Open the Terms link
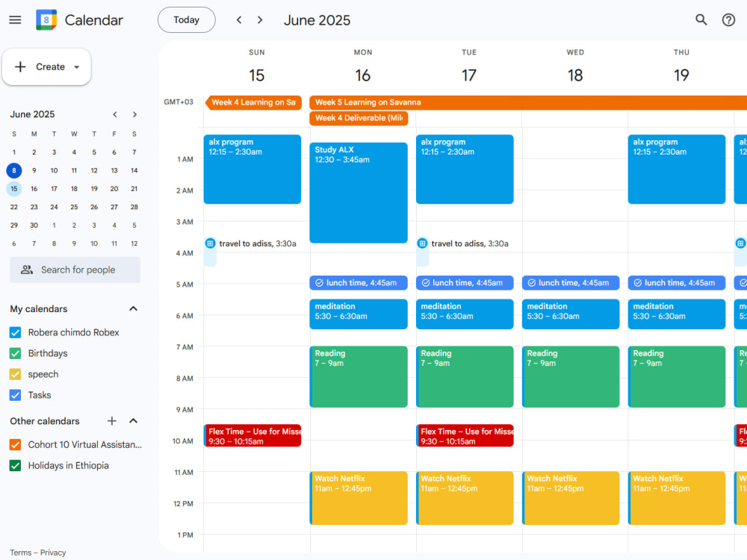The width and height of the screenshot is (747, 560). [20, 553]
